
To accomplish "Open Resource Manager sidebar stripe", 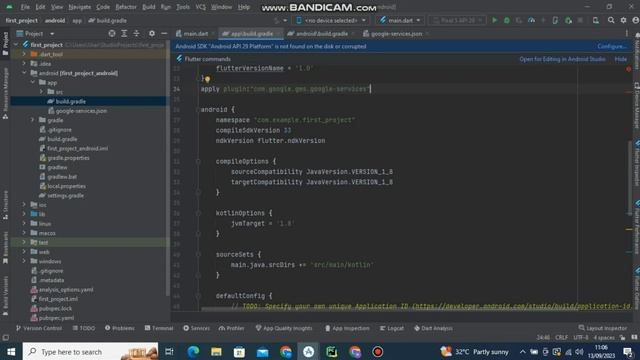I will [x=5, y=94].
